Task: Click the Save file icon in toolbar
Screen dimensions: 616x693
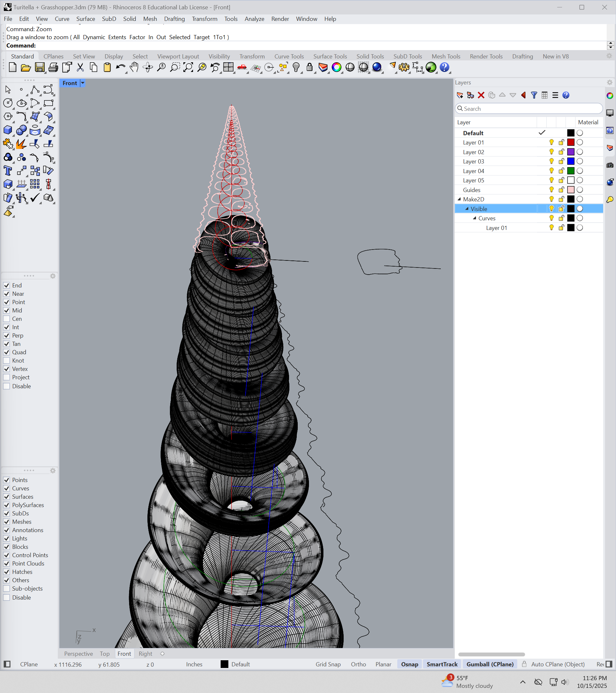Action: pyautogui.click(x=40, y=67)
